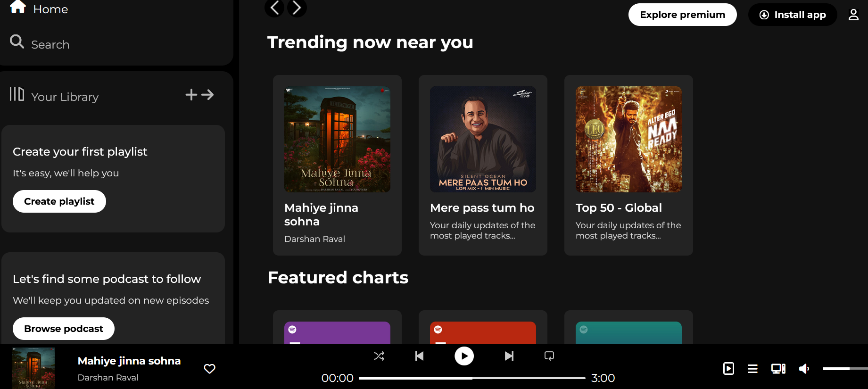This screenshot has width=868, height=389.
Task: Click the Search label in sidebar
Action: 50,45
